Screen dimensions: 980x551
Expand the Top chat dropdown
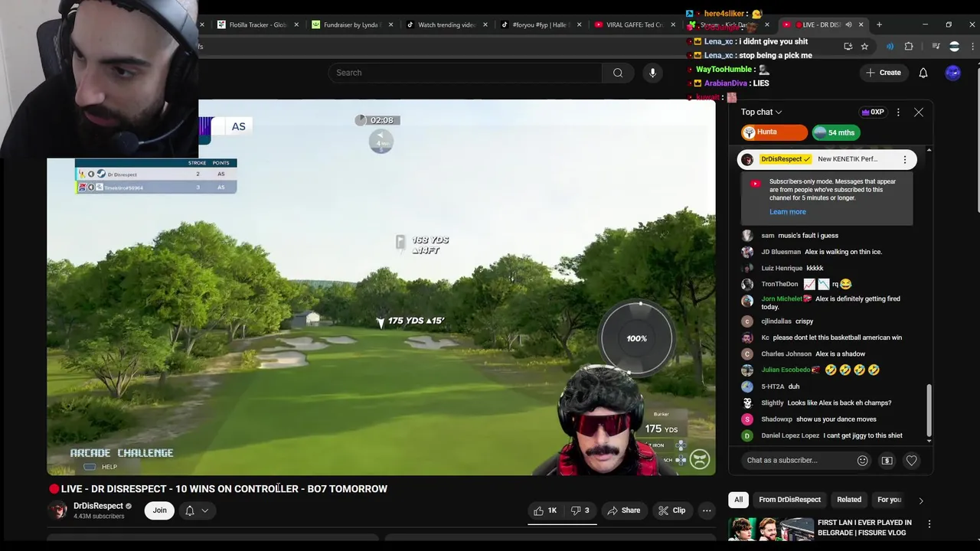[761, 112]
